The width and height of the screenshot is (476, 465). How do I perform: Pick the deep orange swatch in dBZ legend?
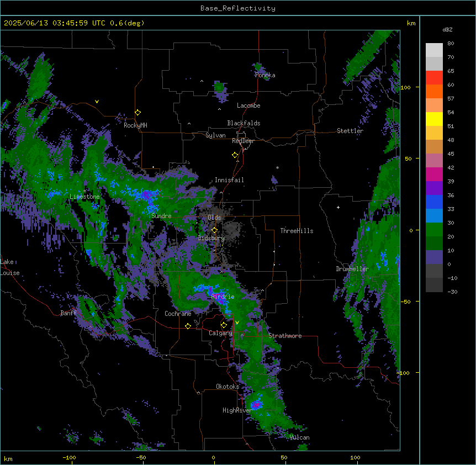tap(434, 91)
